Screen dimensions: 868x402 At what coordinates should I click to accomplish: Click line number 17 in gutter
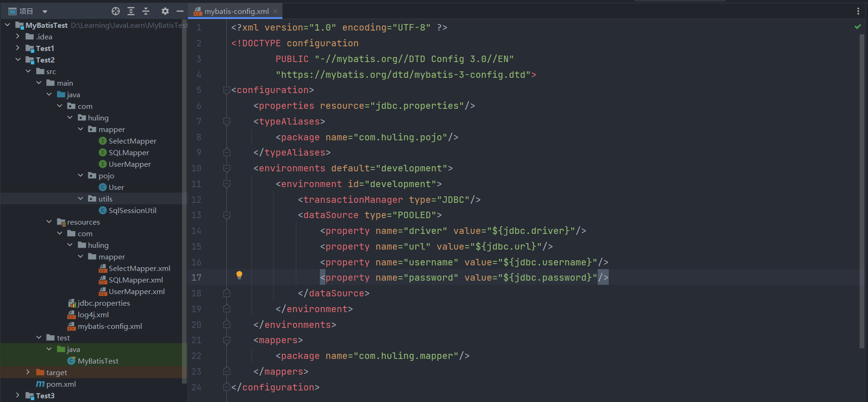[x=196, y=277]
